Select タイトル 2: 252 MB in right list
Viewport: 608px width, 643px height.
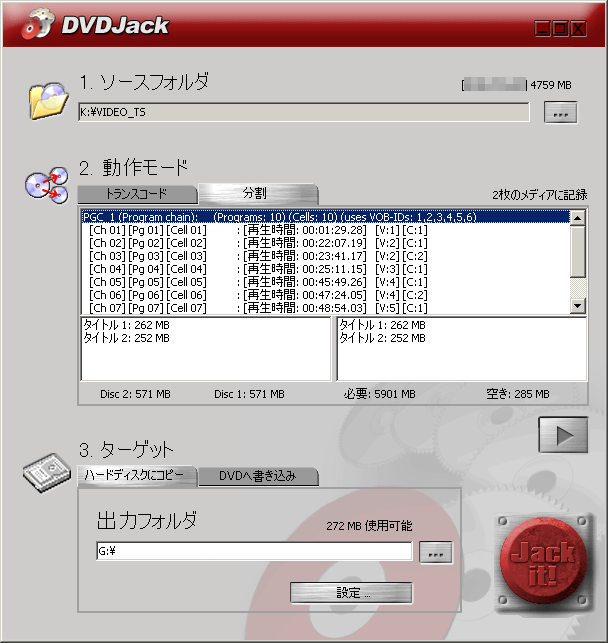[x=383, y=338]
